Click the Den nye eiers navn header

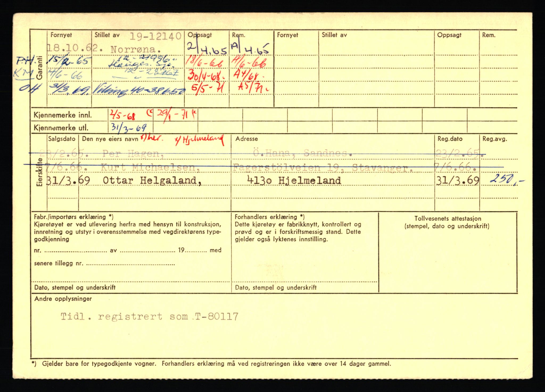pos(110,139)
